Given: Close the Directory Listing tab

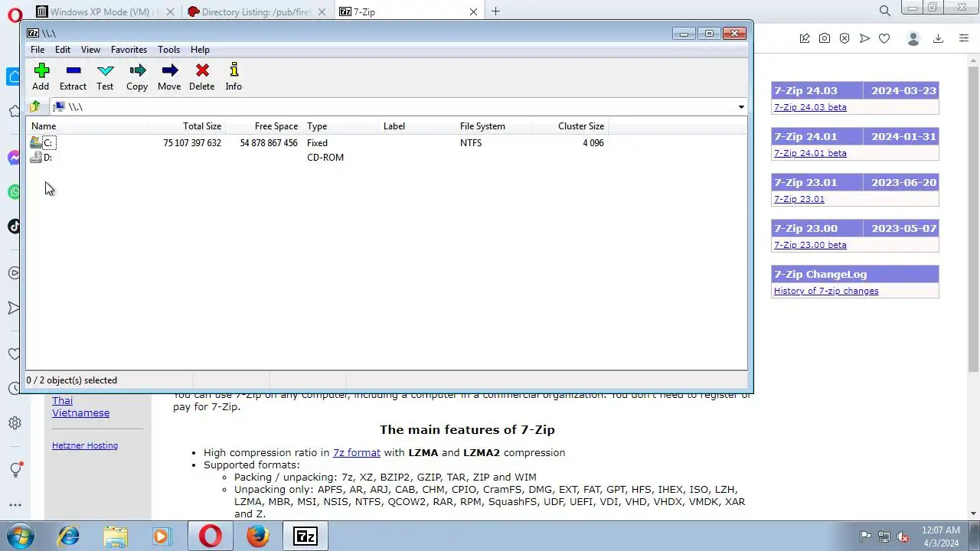Looking at the screenshot, I should coord(322,11).
